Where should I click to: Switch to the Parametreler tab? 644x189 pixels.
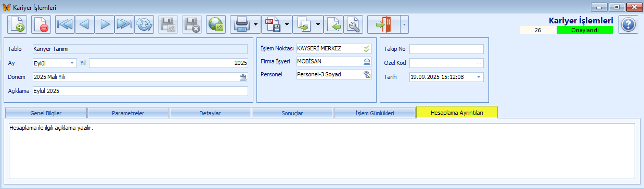pyautogui.click(x=127, y=113)
